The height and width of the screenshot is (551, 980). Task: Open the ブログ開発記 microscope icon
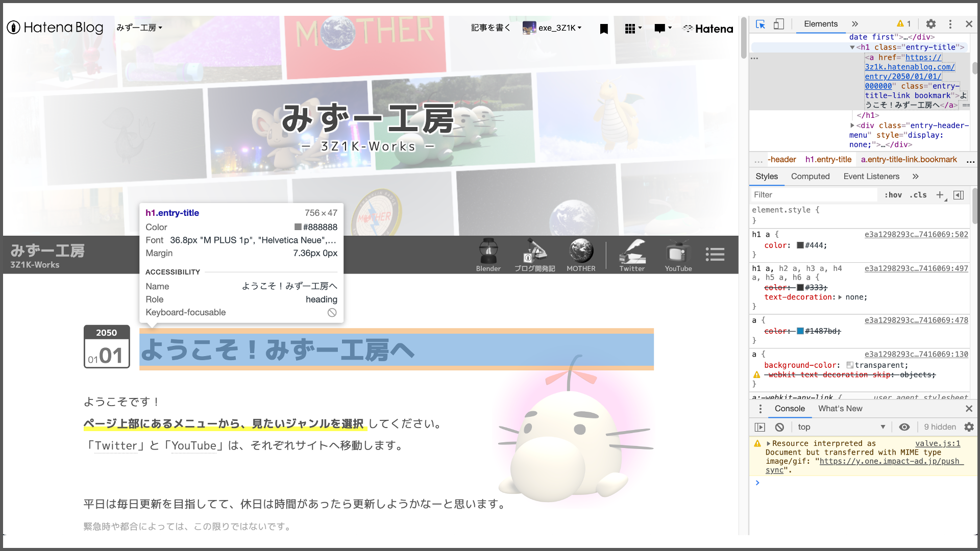(534, 255)
